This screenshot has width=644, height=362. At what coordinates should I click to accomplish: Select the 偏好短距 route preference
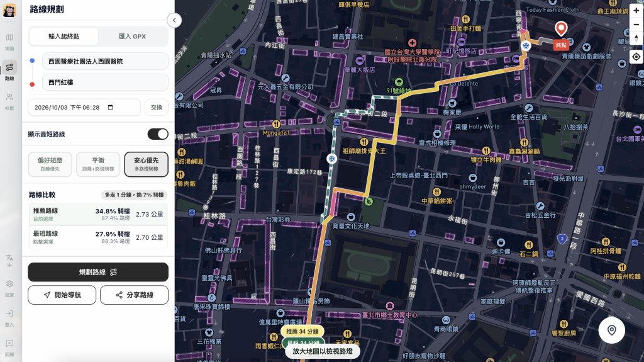50,164
